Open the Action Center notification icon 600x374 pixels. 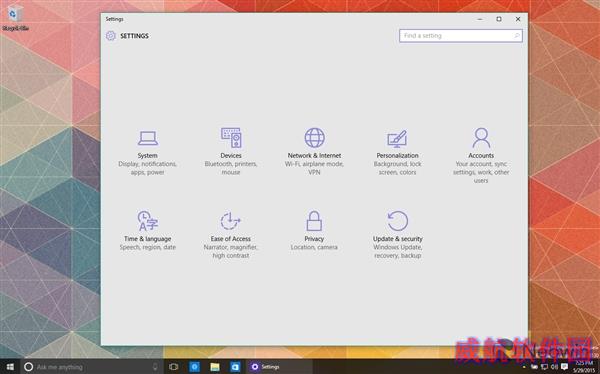click(564, 367)
